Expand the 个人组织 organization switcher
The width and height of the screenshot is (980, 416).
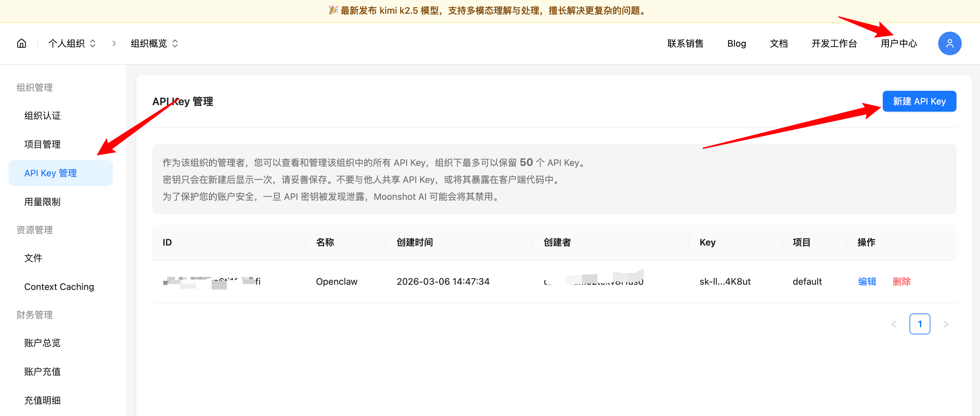pos(72,43)
